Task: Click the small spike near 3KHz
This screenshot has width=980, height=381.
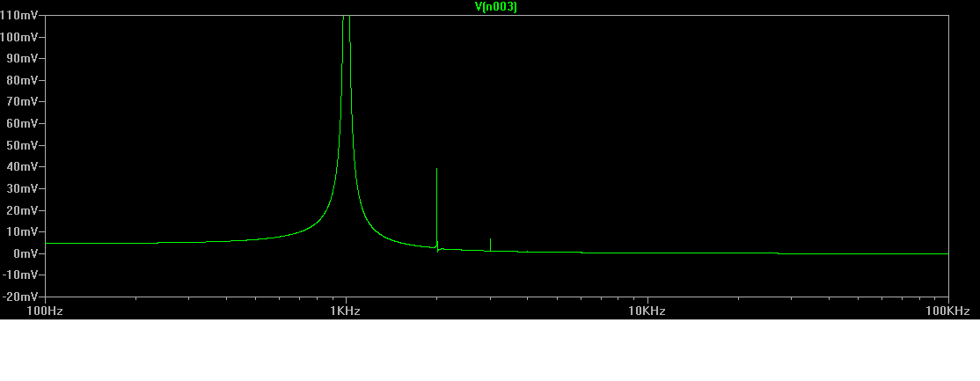Action: pos(491,245)
